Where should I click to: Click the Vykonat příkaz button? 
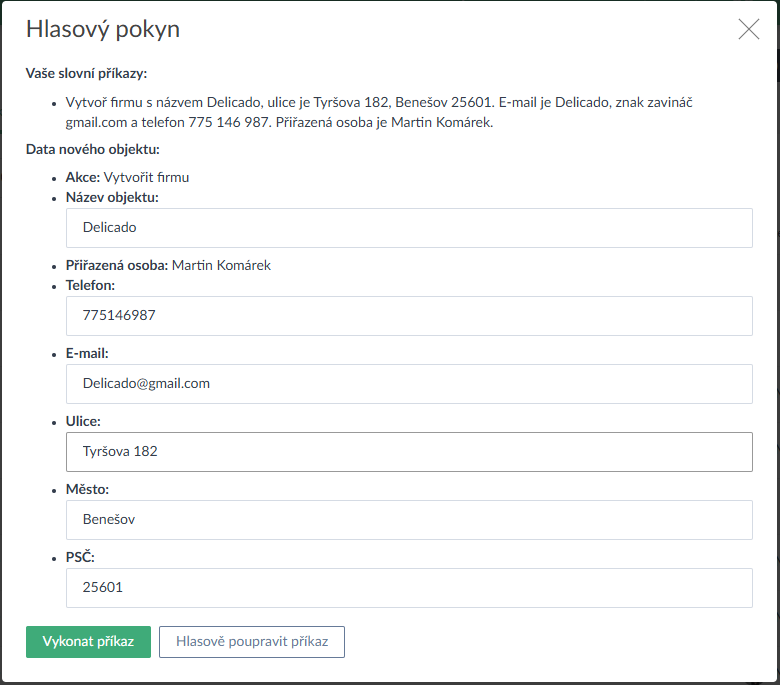coord(88,642)
